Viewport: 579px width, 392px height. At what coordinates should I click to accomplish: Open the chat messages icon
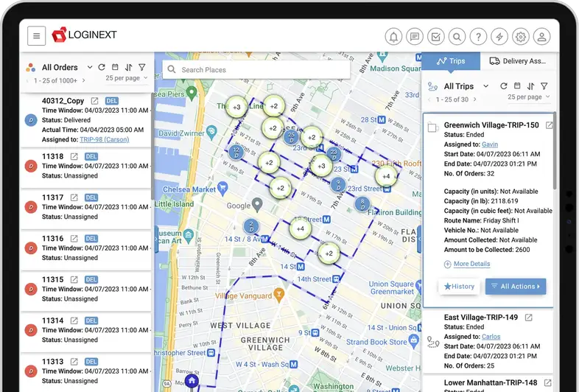point(415,37)
